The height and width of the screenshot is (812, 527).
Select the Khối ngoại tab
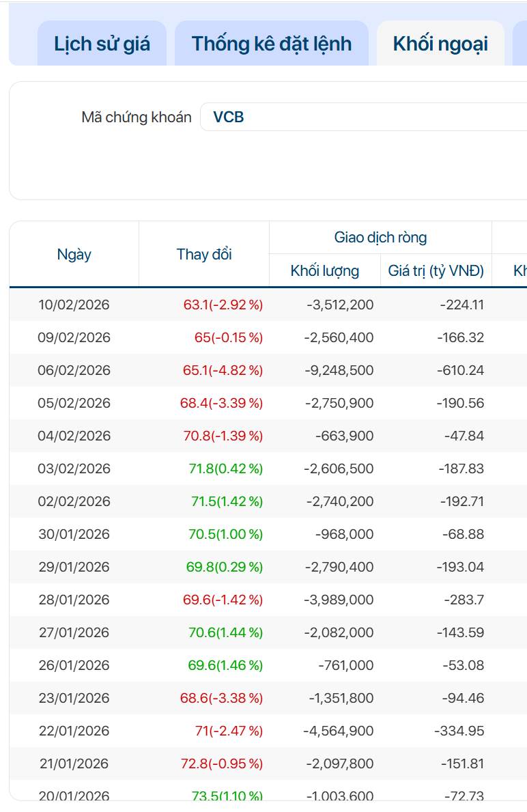[x=440, y=44]
